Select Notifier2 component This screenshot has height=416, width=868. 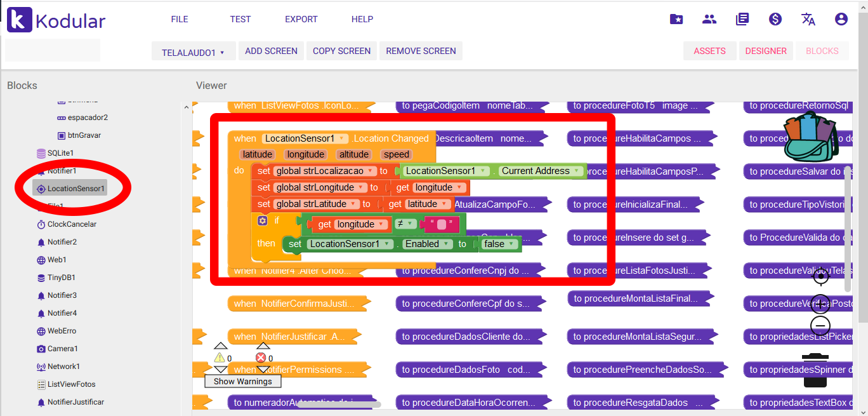point(56,242)
